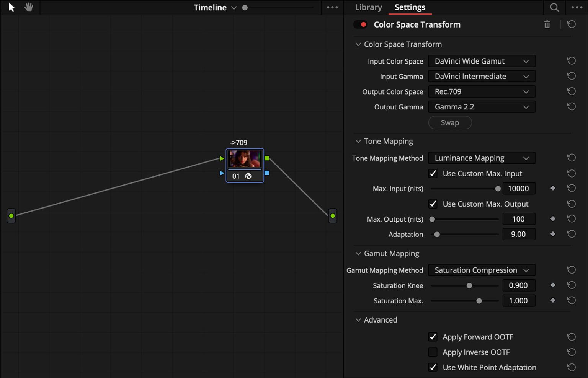Image resolution: width=588 pixels, height=378 pixels.
Task: Select the pointer tool
Action: (11, 7)
